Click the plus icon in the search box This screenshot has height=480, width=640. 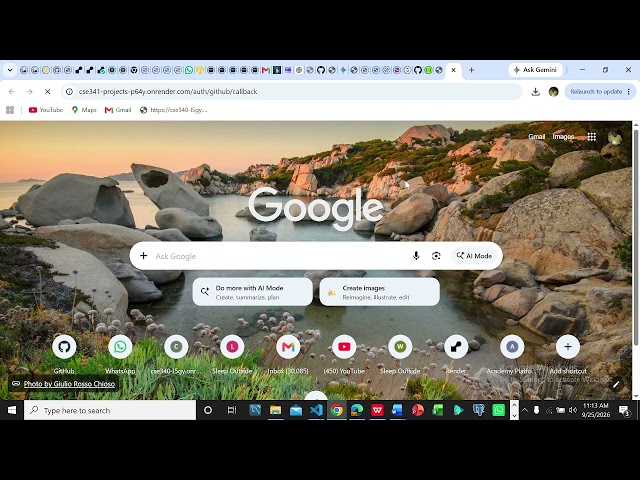click(143, 256)
